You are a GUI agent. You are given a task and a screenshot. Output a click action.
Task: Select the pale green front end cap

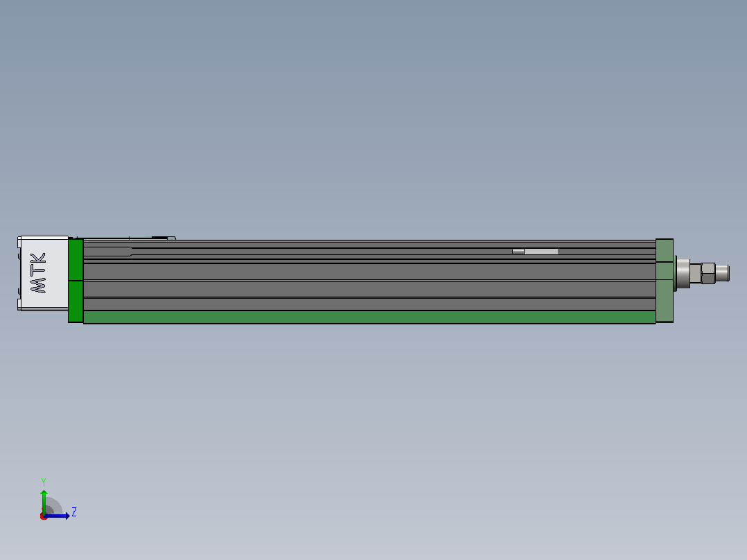point(665,281)
